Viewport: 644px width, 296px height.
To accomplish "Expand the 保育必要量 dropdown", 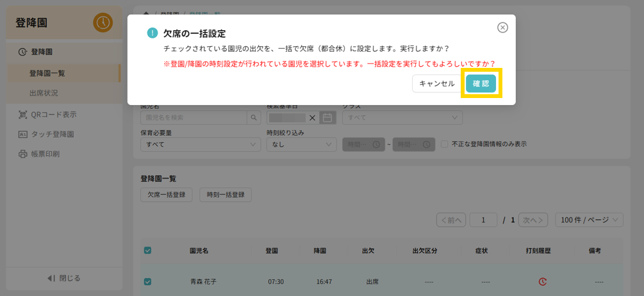I will coord(200,145).
